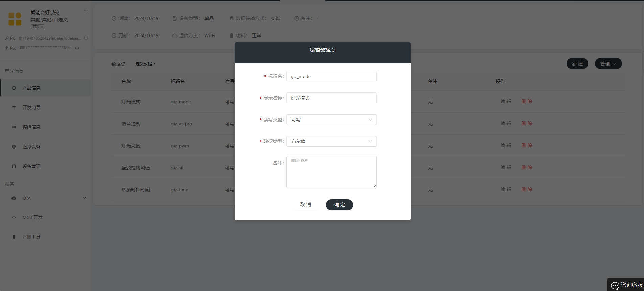Open the 咨询客服 chat widget
Viewport: 644px width, 291px height.
(626, 285)
